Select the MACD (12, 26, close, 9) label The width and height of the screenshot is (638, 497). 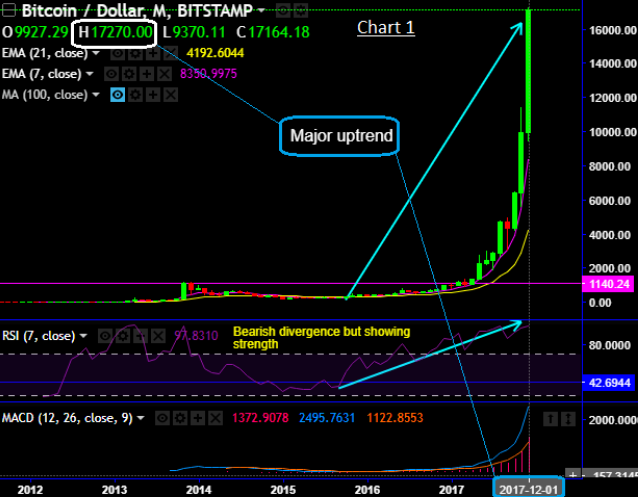pos(67,418)
